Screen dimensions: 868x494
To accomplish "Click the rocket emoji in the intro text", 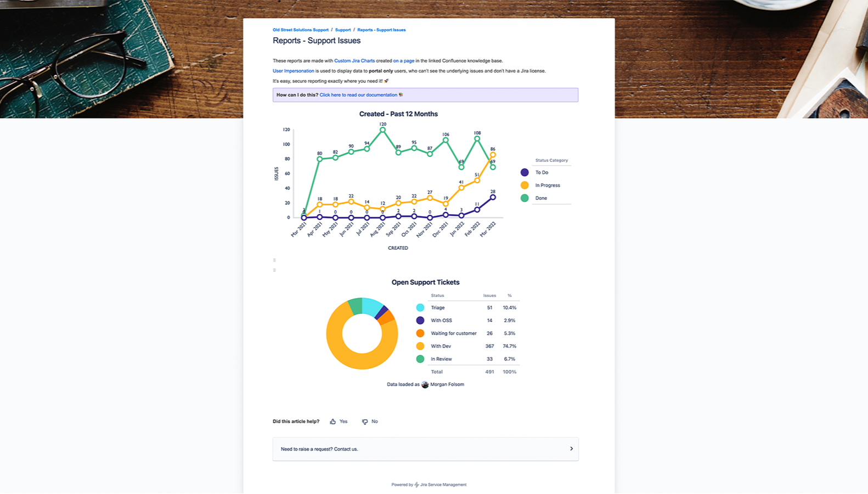I will click(386, 81).
